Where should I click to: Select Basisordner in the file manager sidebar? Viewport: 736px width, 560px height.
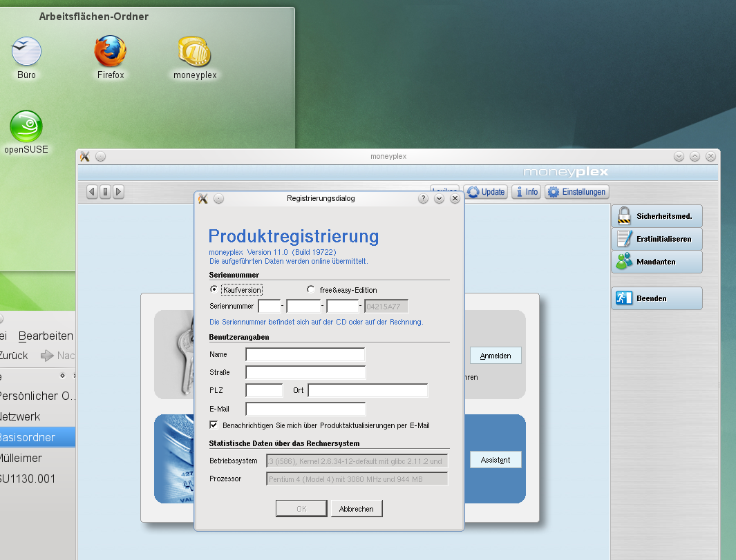tap(37, 437)
